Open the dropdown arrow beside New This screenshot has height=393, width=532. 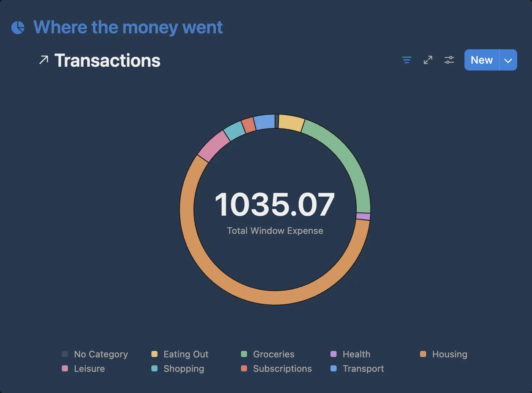click(x=508, y=60)
